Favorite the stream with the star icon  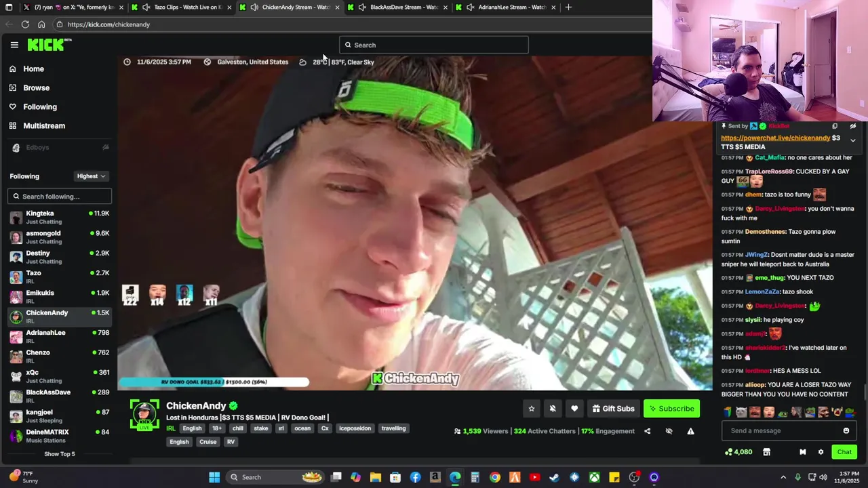tap(532, 409)
